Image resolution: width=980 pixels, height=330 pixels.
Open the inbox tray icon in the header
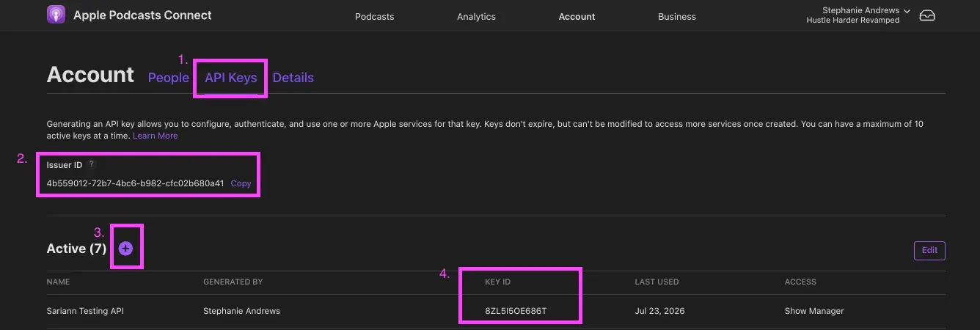pos(927,15)
